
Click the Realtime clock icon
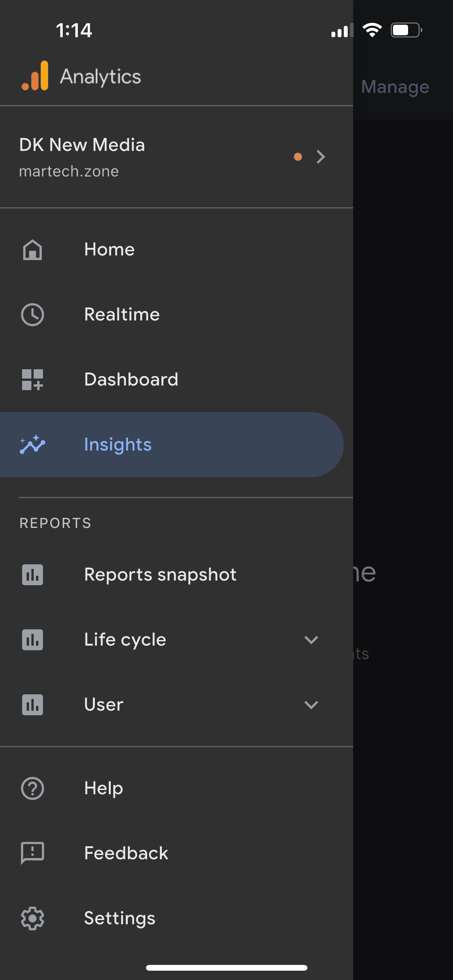(33, 315)
